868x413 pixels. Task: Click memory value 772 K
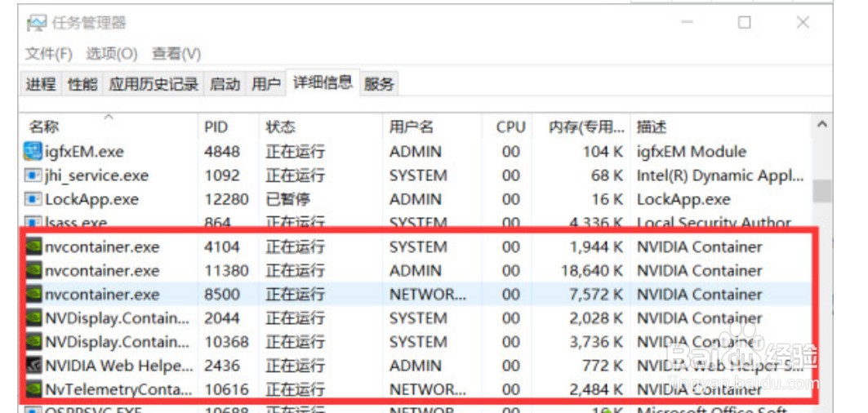603,366
